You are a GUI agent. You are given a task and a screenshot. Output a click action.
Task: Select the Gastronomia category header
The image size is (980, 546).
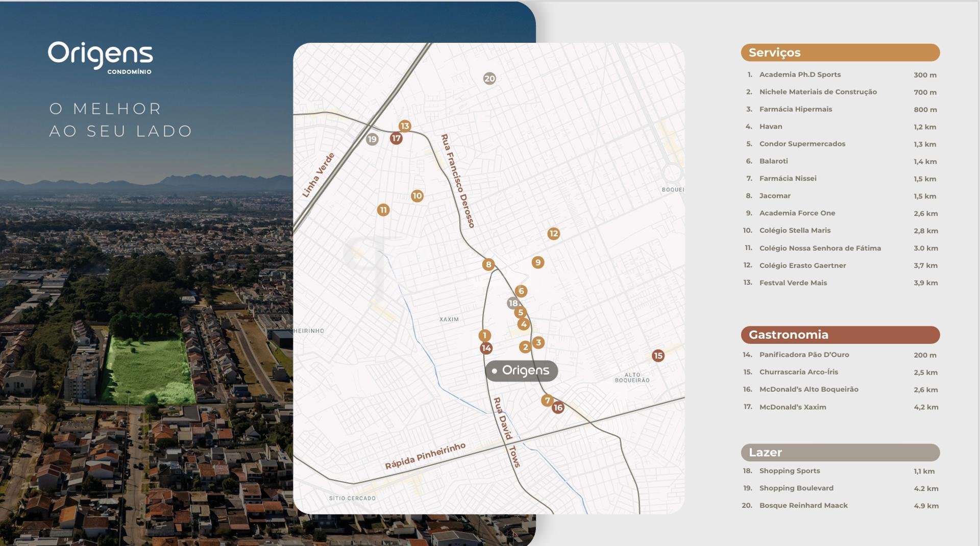click(x=840, y=335)
